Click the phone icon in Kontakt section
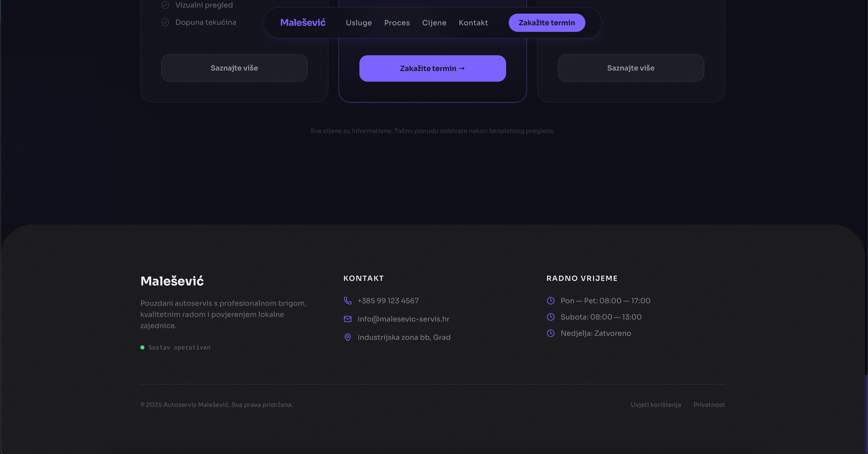Screen dimensions: 868x454 coord(348,300)
